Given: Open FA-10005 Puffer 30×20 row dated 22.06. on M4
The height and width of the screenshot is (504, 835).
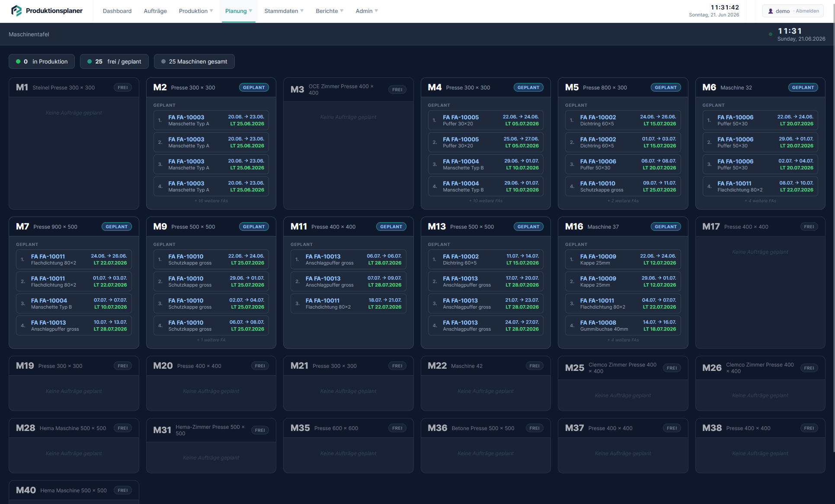Looking at the screenshot, I should click(x=486, y=120).
